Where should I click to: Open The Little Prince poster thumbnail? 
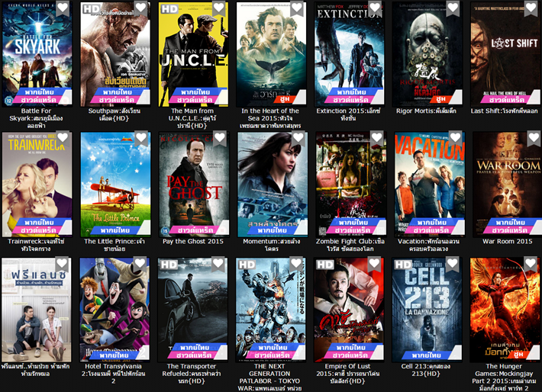116,184
